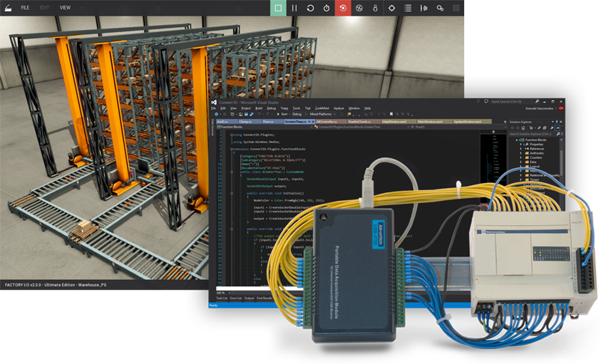Click the fan-shaped icon in Factory I/O toolbar

coord(359,8)
